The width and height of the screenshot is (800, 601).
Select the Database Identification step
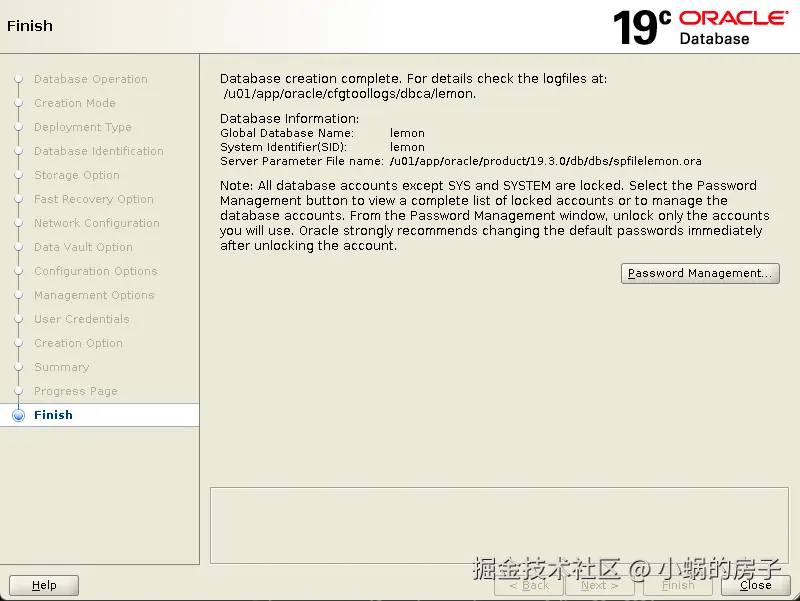[98, 151]
